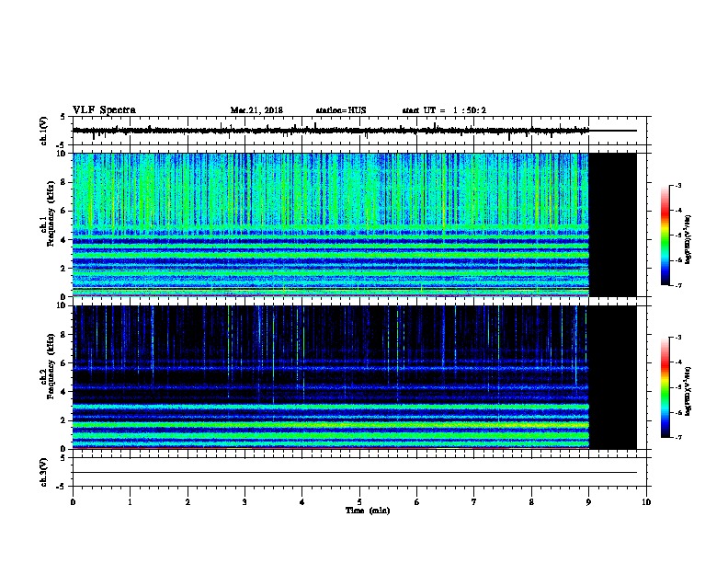The height and width of the screenshot is (563, 728).
Task: Click the time axis tick label '3'
Action: click(x=245, y=502)
